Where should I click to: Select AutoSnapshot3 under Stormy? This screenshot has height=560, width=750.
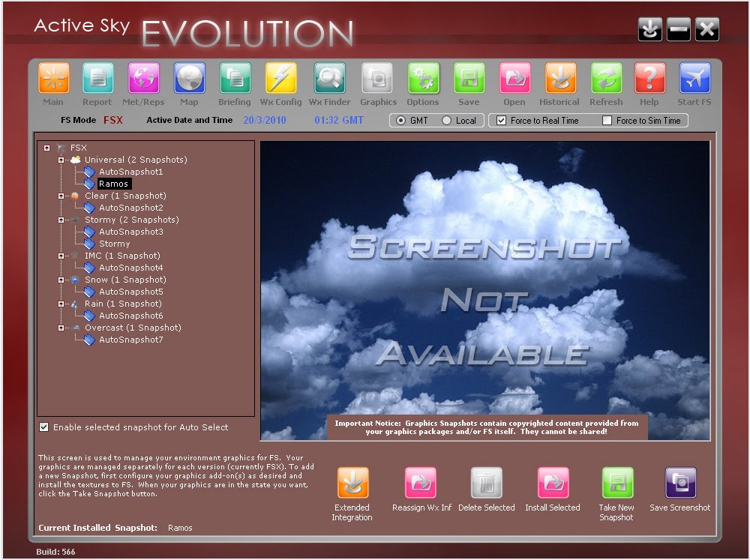(130, 232)
